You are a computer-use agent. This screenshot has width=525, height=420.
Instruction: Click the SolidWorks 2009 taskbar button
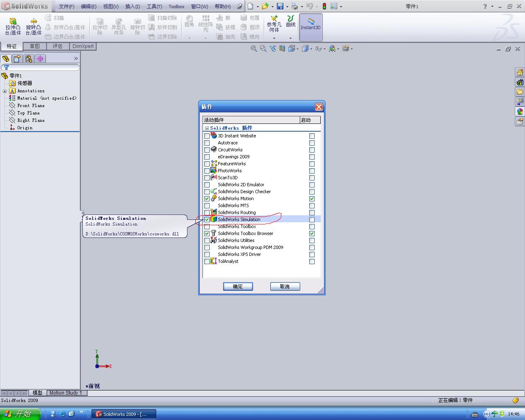click(124, 414)
